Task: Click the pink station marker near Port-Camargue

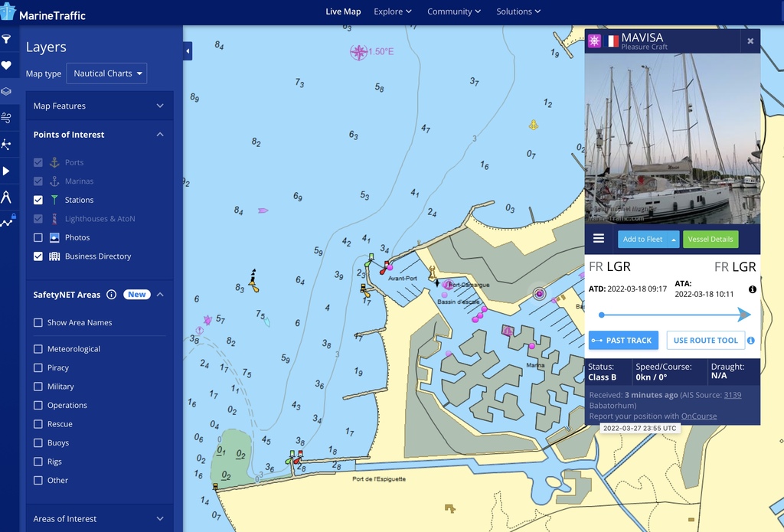Action: pos(447,285)
